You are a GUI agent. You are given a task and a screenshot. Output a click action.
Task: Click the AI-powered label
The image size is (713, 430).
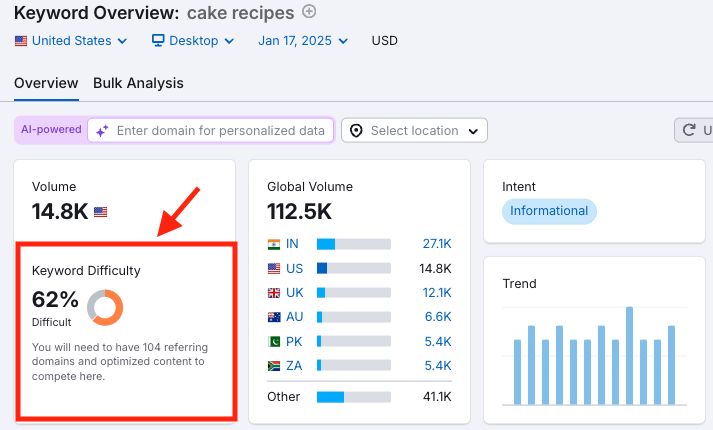click(x=51, y=130)
